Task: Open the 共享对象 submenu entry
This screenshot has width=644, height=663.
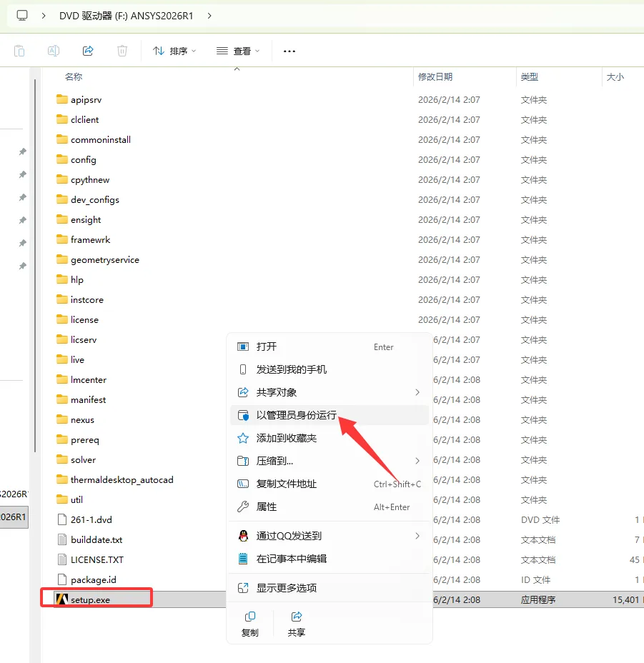Action: (x=330, y=392)
